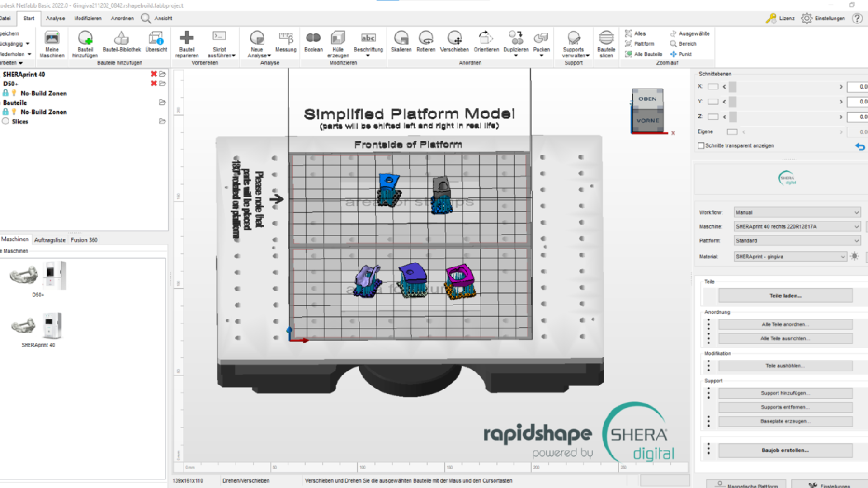Viewport: 868px width, 488px height.
Task: Reset cutting planes with blue arrow
Action: click(860, 146)
